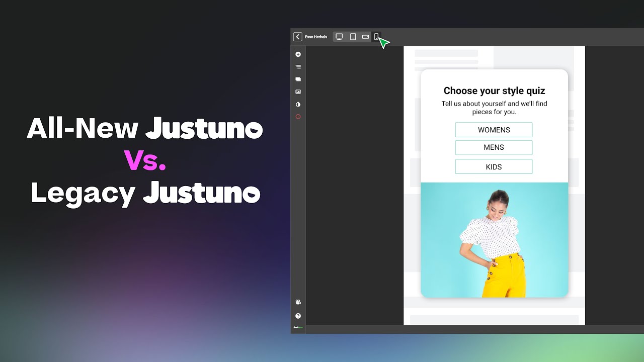The height and width of the screenshot is (362, 644).
Task: Select the 'Choose your style quiz' heading
Action: coord(494,91)
